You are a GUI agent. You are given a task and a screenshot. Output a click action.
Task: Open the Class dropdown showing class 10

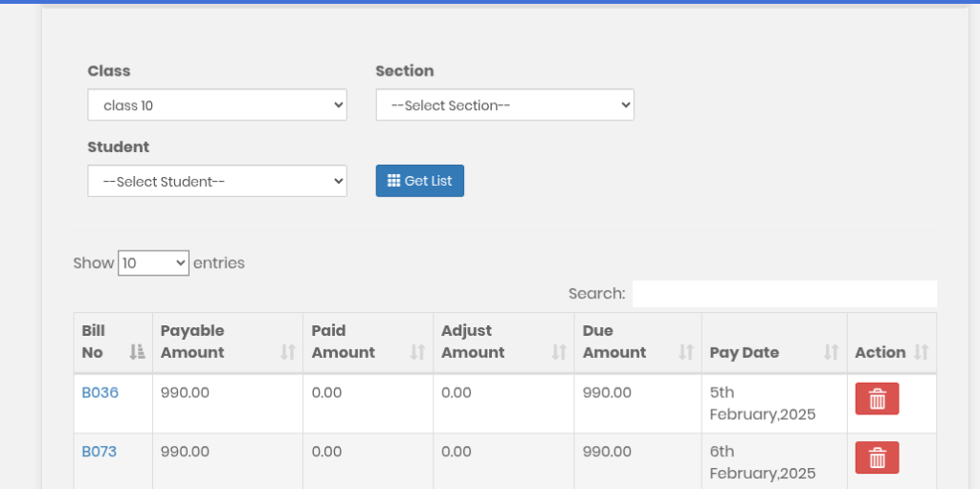(x=217, y=105)
